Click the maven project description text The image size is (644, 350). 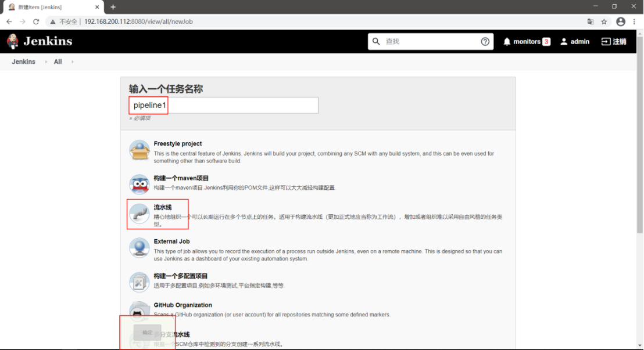[x=245, y=187]
